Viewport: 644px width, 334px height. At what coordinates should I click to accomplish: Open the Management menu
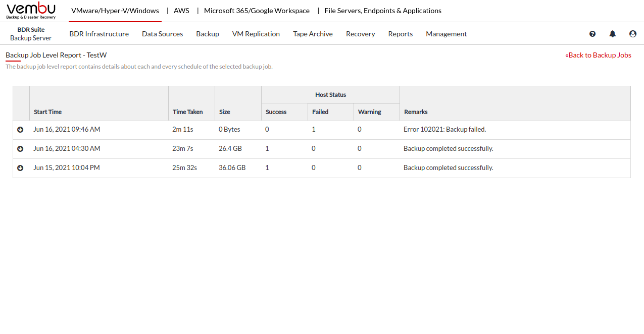446,34
